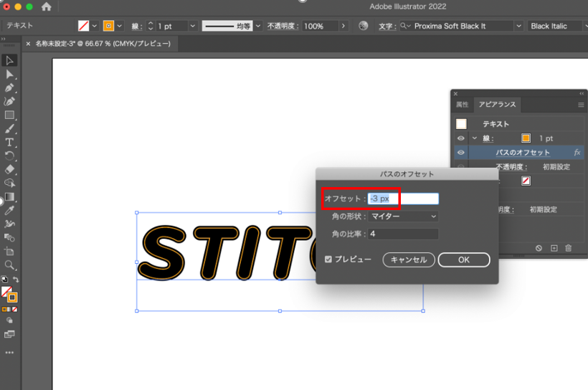Open the 角の形状 マイター dropdown

click(x=403, y=217)
